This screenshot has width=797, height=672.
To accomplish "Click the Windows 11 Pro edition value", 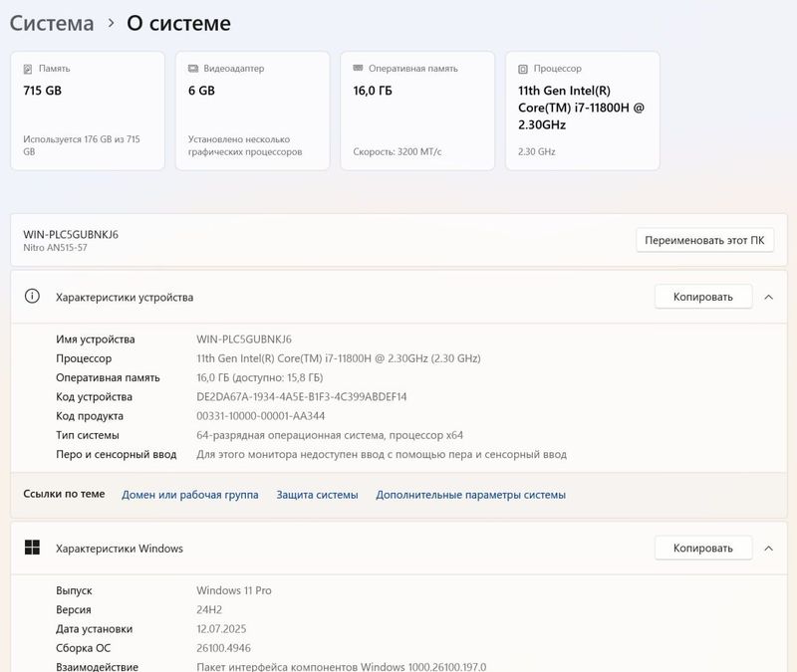I will click(x=234, y=590).
